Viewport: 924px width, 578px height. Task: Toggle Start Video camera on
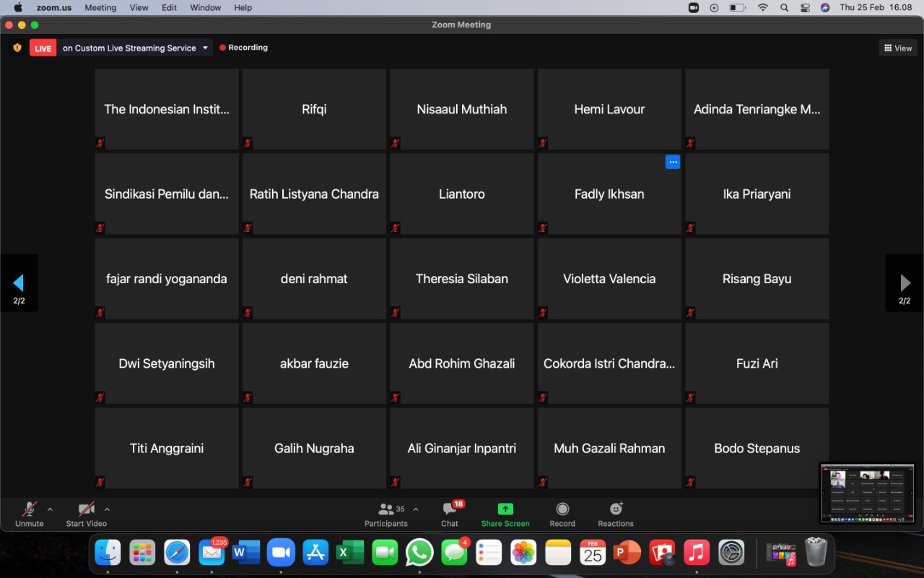coord(86,509)
